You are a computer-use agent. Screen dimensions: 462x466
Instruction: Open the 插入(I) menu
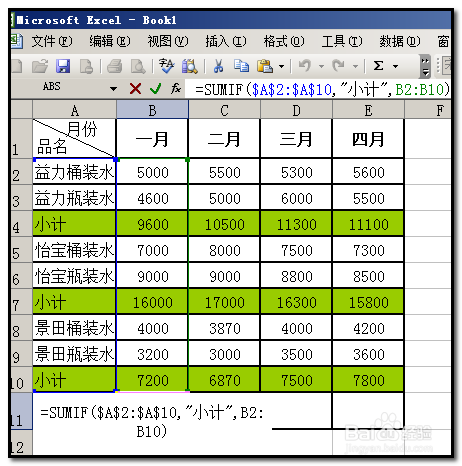(x=226, y=41)
